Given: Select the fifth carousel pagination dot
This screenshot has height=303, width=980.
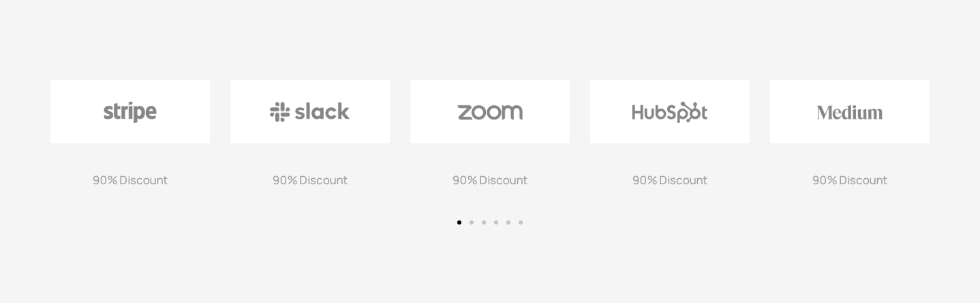Looking at the screenshot, I should [508, 222].
